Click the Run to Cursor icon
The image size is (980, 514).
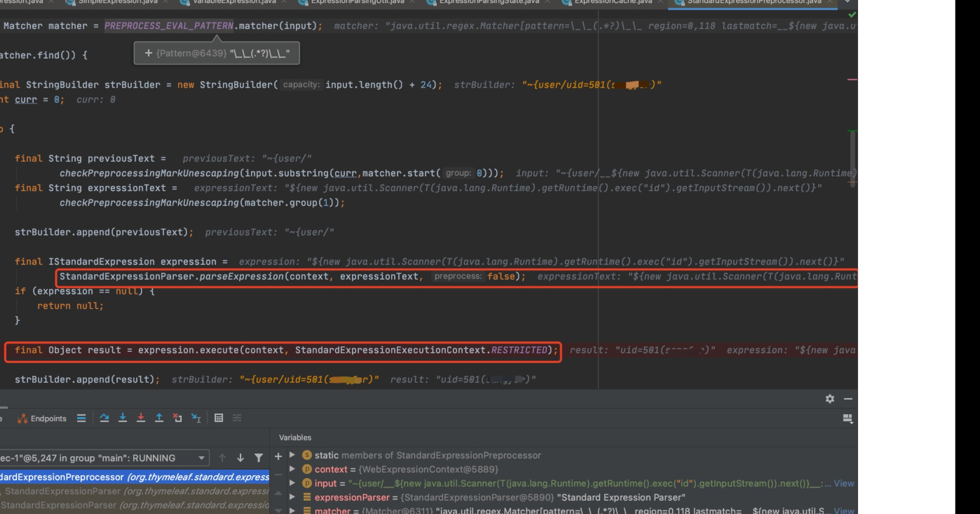coord(196,418)
